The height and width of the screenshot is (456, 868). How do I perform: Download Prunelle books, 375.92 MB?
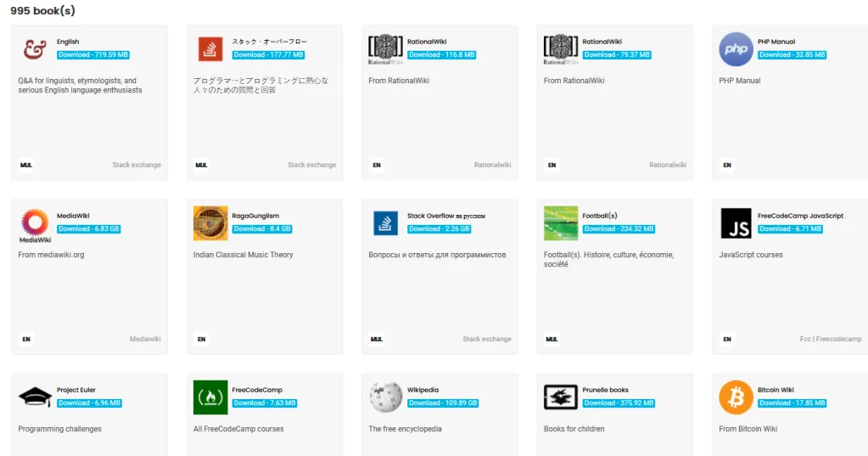pos(619,403)
